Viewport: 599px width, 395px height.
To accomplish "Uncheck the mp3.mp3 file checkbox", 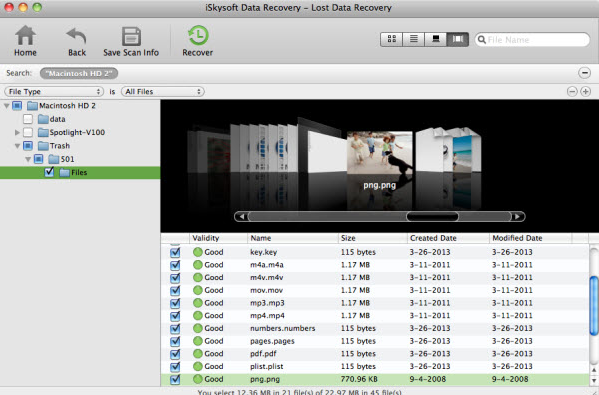I will (175, 303).
